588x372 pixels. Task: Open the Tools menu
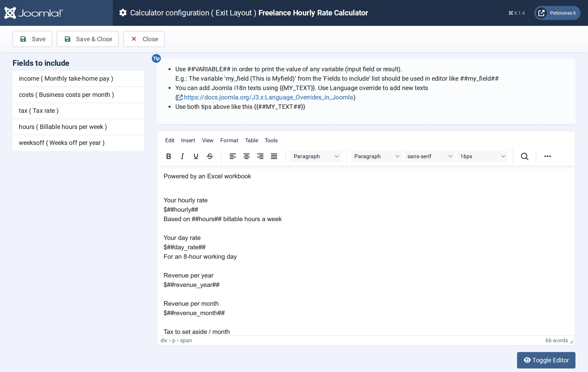[x=271, y=140]
